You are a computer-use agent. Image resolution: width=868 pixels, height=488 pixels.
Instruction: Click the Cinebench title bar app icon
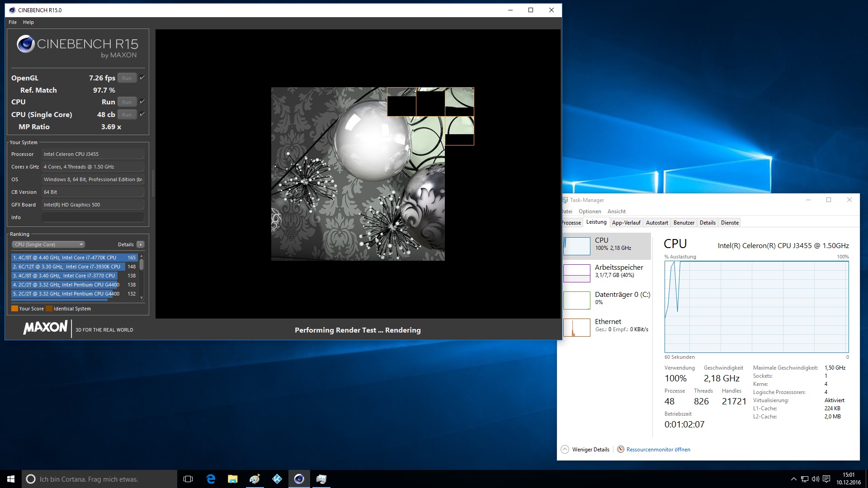[x=11, y=10]
